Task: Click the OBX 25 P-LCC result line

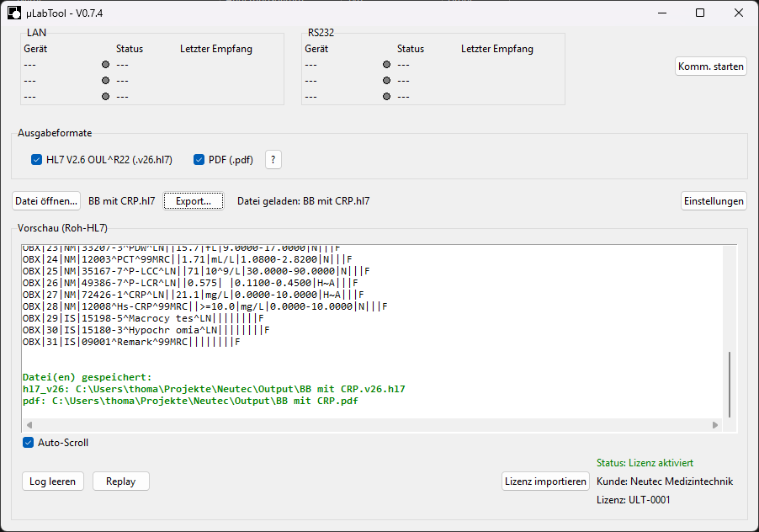Action: click(196, 271)
